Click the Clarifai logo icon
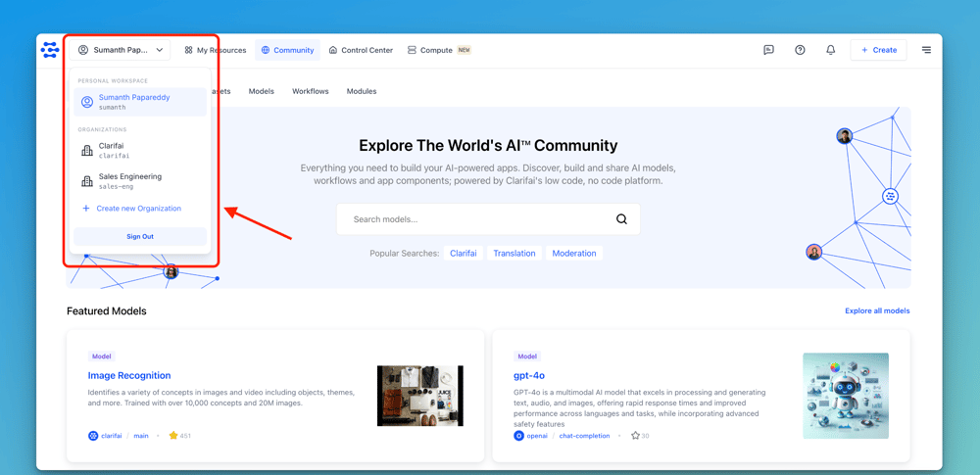This screenshot has height=475, width=980. [x=50, y=50]
